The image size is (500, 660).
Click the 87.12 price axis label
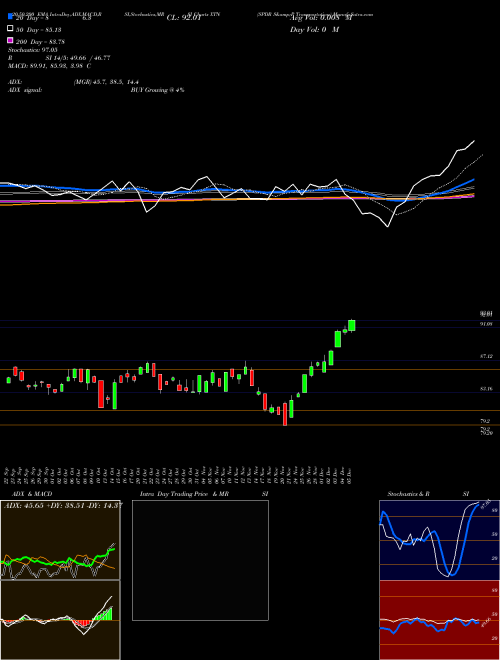(x=486, y=357)
